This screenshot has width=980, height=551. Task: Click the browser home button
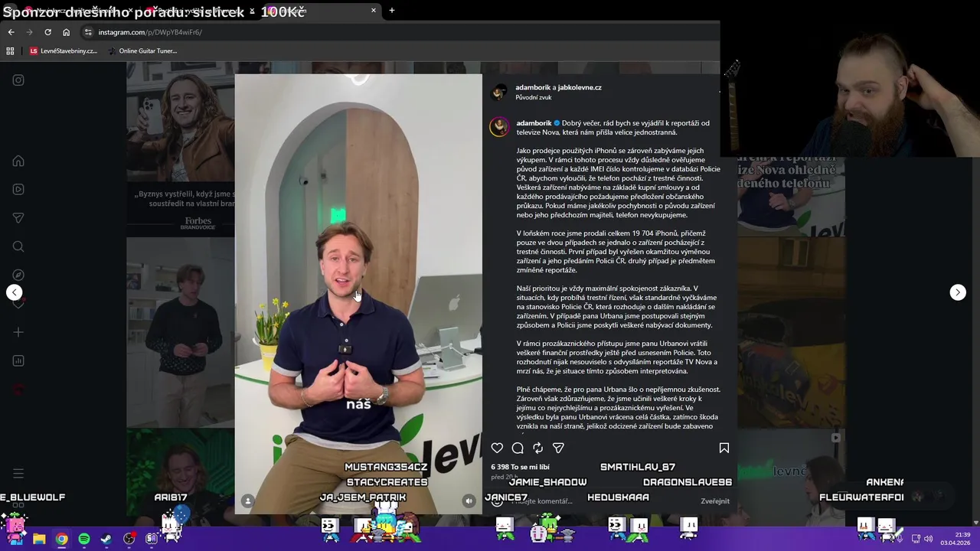tap(66, 32)
